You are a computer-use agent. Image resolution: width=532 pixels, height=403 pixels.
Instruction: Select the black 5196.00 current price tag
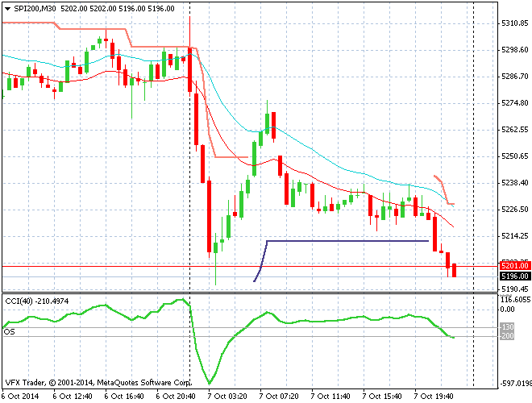(x=513, y=276)
